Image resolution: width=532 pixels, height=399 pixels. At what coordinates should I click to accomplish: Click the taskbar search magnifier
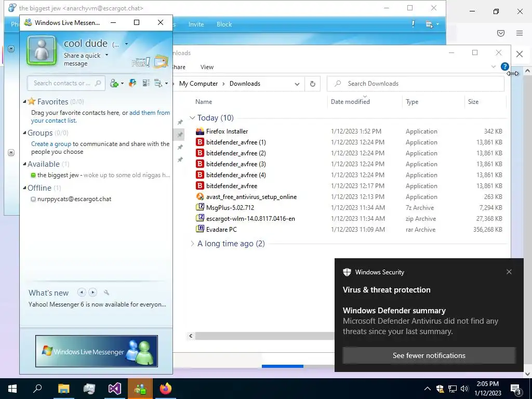37,389
